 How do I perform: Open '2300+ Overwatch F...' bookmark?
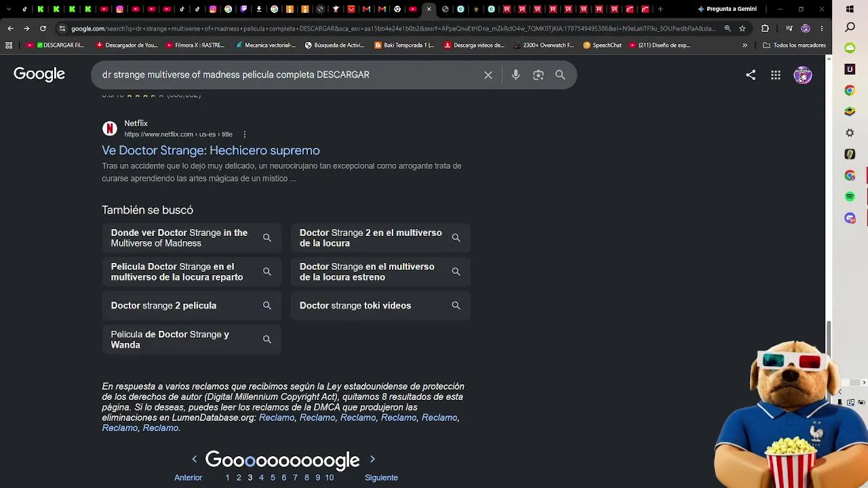pyautogui.click(x=543, y=45)
